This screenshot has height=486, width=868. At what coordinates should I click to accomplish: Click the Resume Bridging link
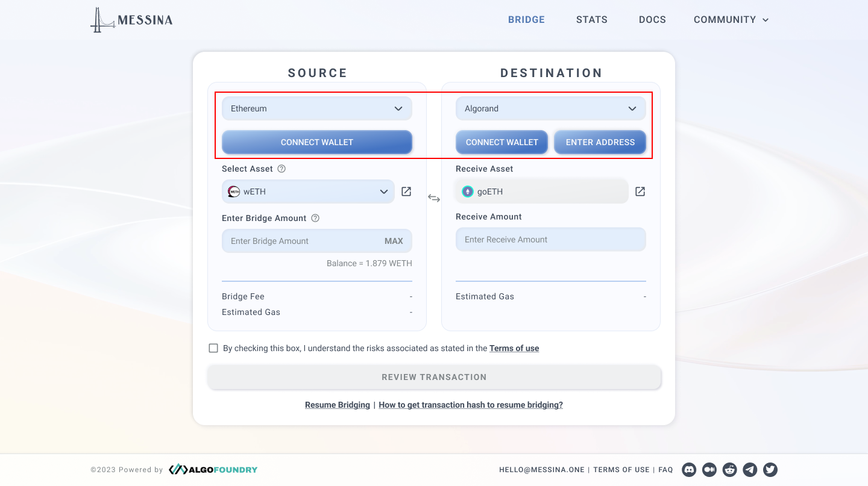(338, 405)
